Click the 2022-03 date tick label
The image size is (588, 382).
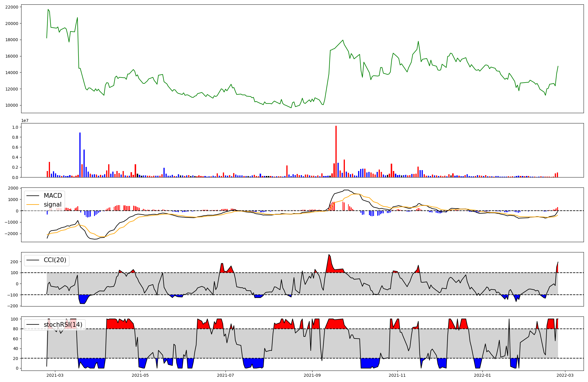pos(565,375)
